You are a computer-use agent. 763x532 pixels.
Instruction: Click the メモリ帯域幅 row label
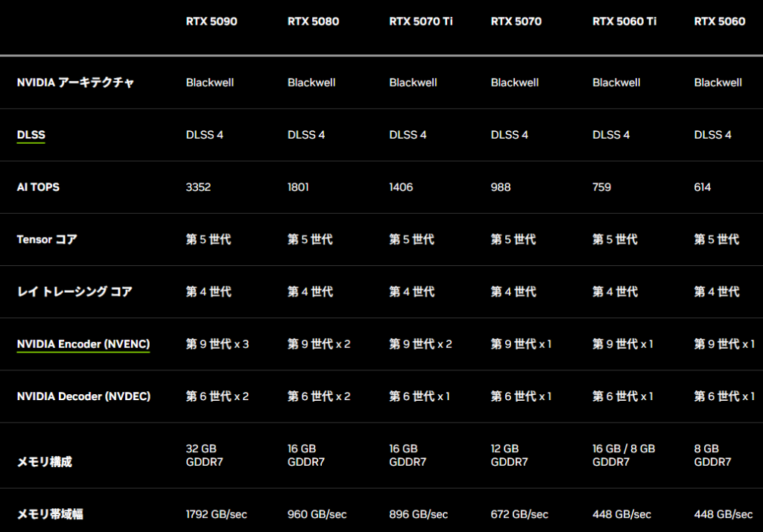pyautogui.click(x=50, y=514)
